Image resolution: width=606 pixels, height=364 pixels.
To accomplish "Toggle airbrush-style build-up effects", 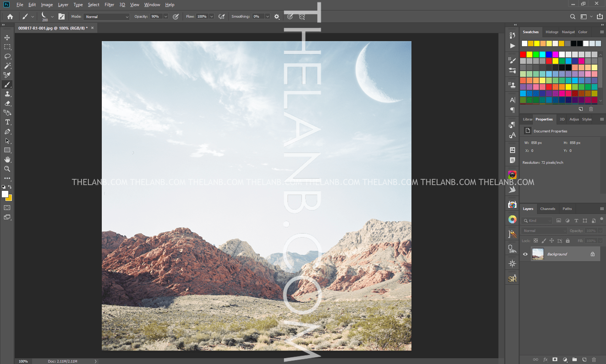I will [222, 17].
